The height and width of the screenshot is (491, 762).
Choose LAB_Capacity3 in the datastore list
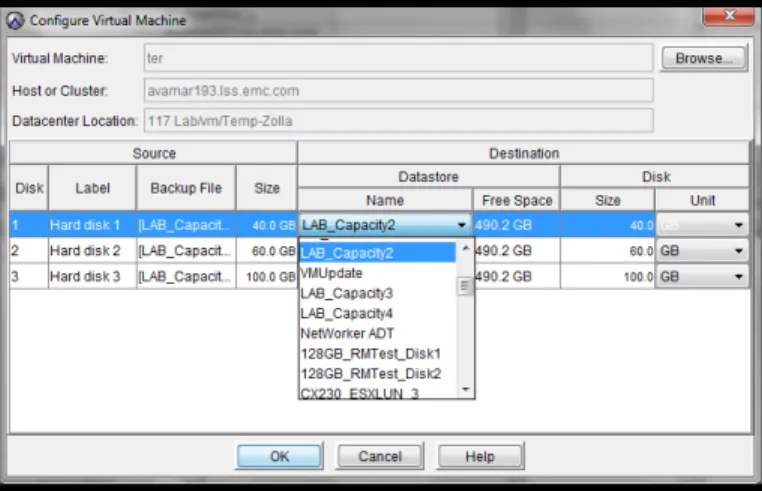tap(378, 293)
